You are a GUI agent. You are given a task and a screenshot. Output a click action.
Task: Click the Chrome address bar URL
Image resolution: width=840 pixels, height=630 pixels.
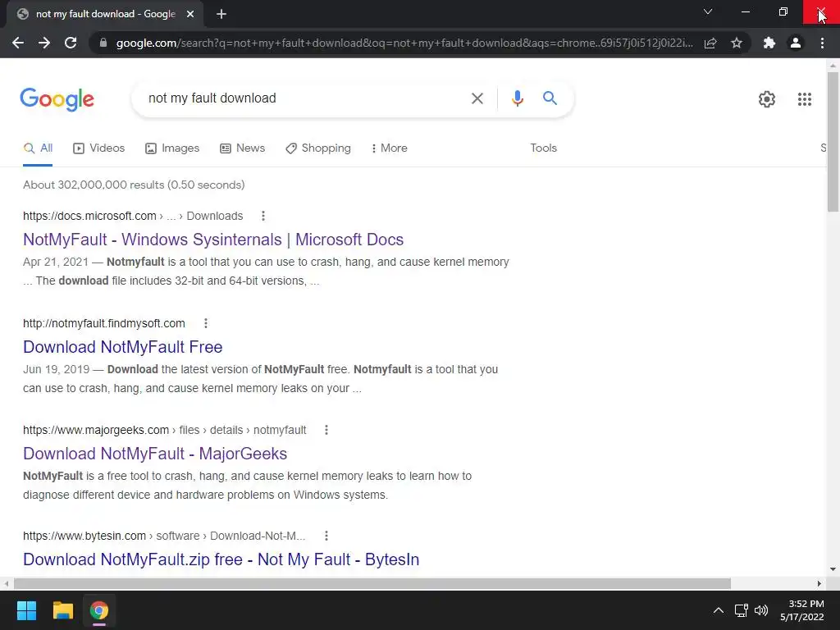404,43
